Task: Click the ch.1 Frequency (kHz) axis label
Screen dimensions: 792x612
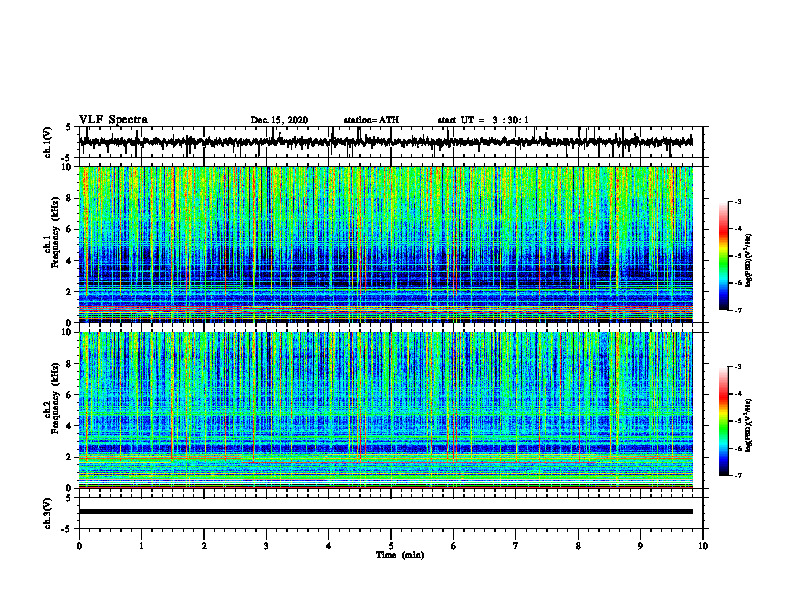Action: click(55, 232)
